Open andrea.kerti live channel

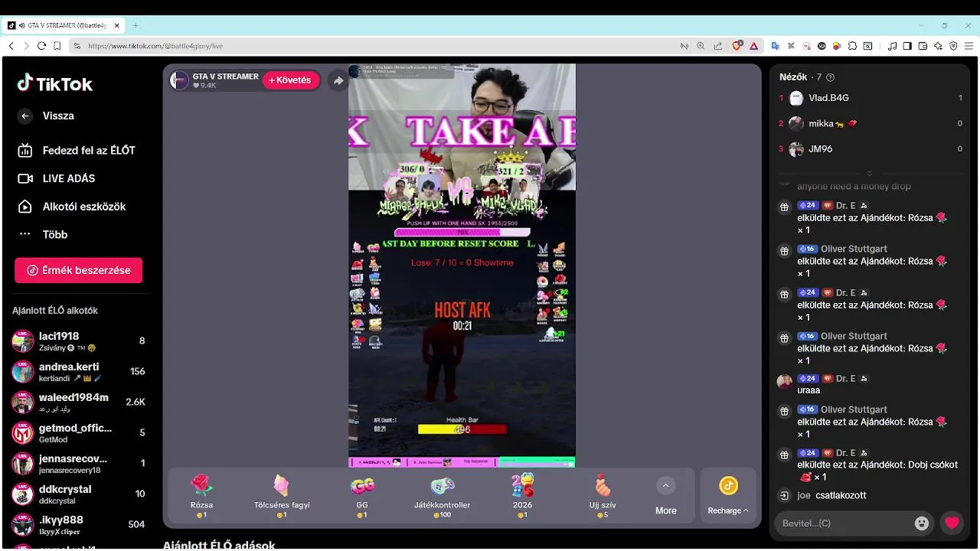(x=78, y=371)
